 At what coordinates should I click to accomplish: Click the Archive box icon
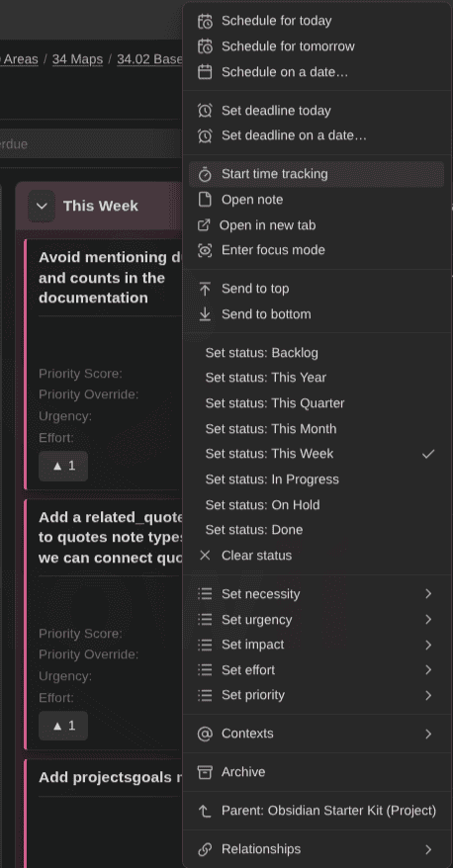[205, 772]
